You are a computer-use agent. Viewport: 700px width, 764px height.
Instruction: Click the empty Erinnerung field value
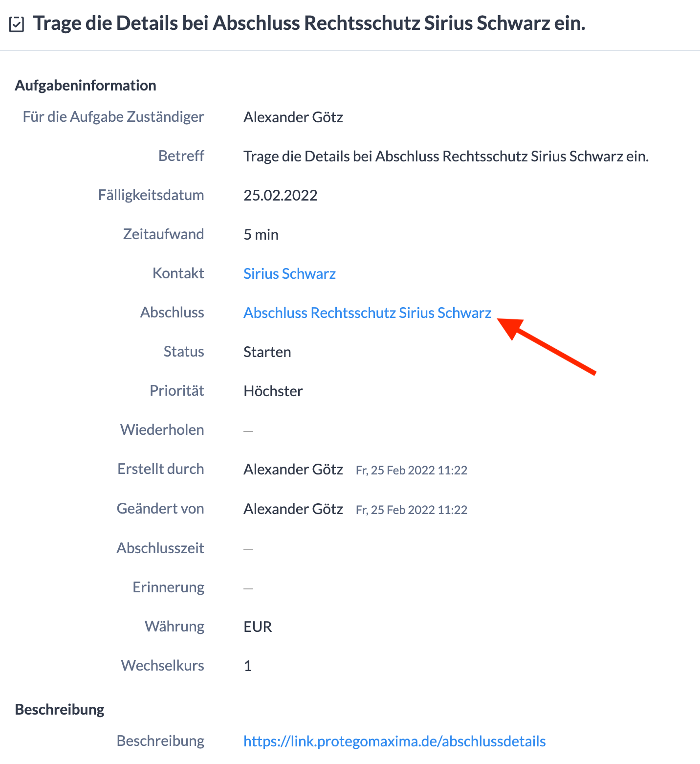(x=248, y=588)
